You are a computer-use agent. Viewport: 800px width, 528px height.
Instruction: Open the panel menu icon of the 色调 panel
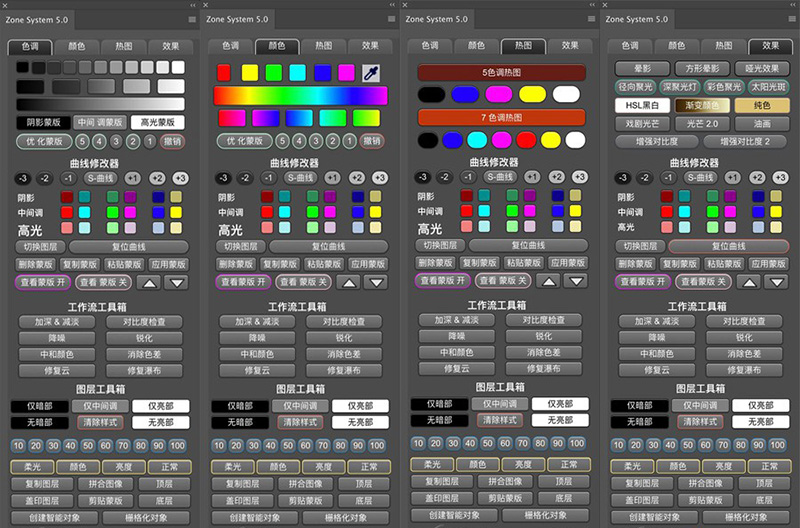(x=192, y=19)
